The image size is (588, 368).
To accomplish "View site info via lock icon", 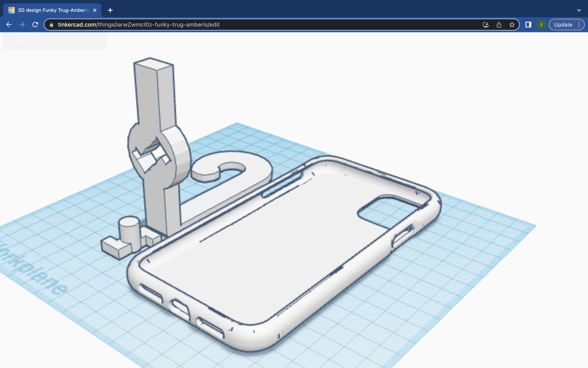I will click(51, 25).
